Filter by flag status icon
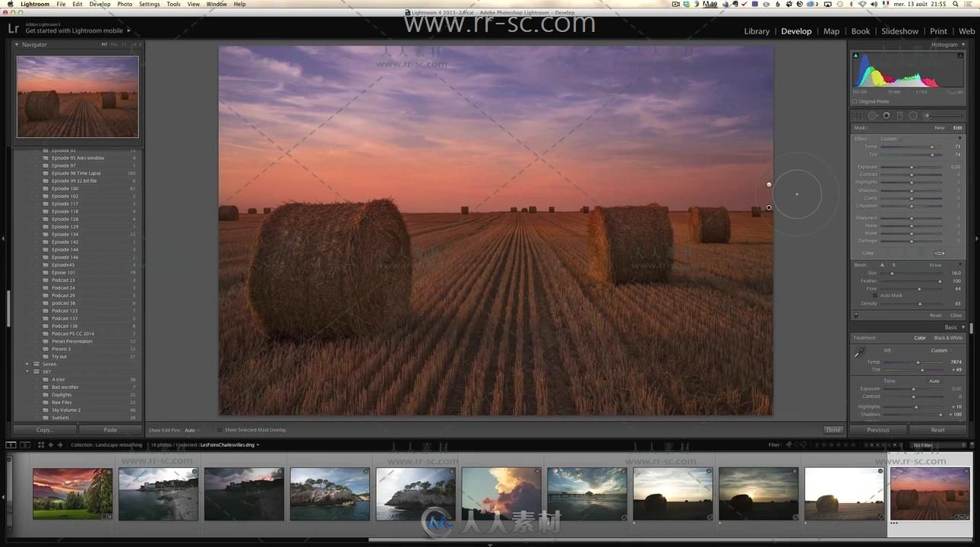The width and height of the screenshot is (980, 547). 789,444
